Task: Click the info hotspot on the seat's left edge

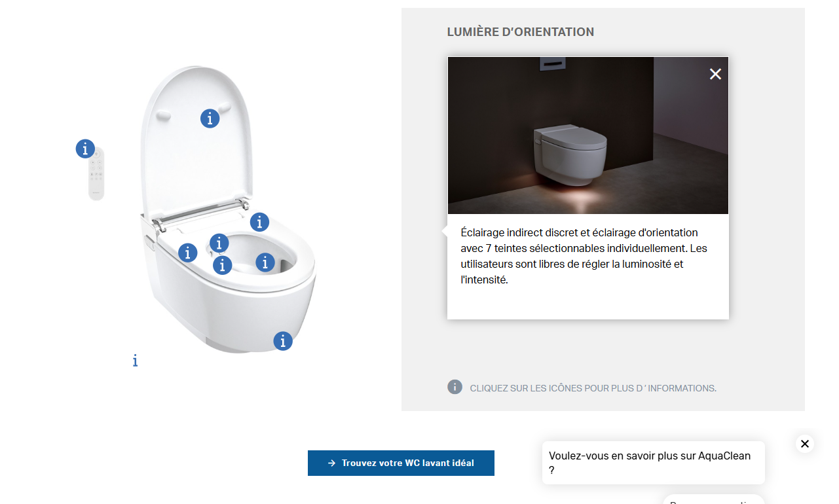Action: pyautogui.click(x=188, y=252)
